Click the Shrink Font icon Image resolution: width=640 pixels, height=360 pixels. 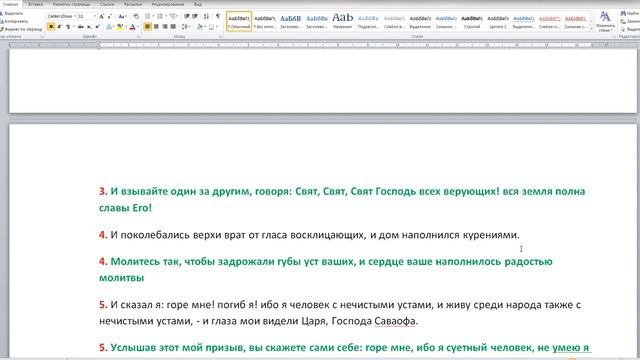tap(109, 16)
